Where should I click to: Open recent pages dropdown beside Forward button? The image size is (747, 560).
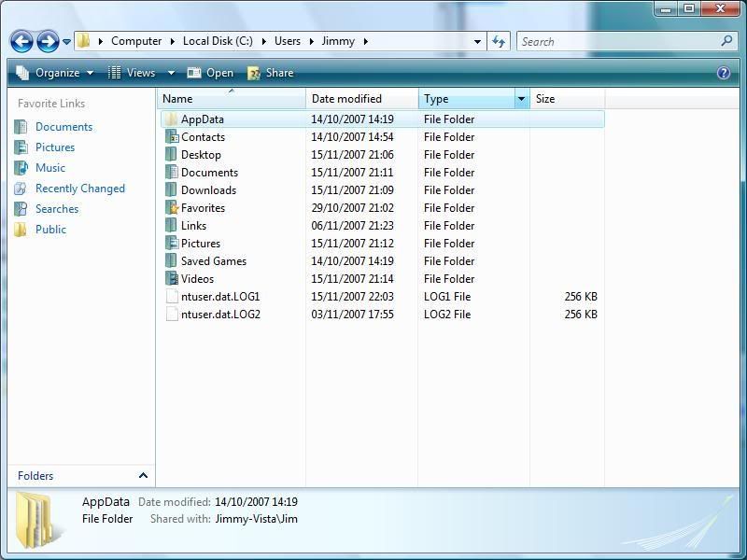66,42
